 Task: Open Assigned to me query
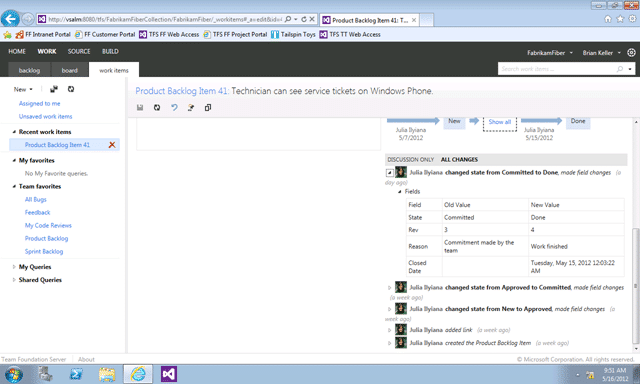(39, 104)
